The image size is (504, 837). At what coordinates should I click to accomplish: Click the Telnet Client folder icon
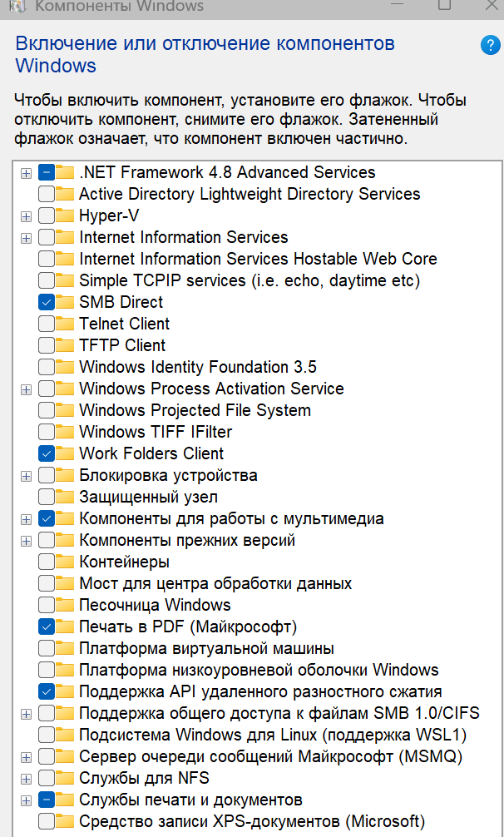[x=66, y=324]
